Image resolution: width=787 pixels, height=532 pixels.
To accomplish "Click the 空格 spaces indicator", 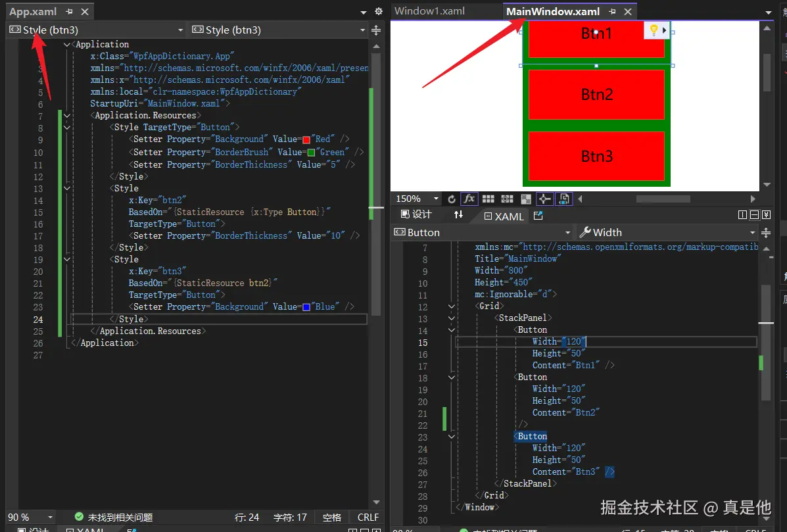I will click(332, 517).
